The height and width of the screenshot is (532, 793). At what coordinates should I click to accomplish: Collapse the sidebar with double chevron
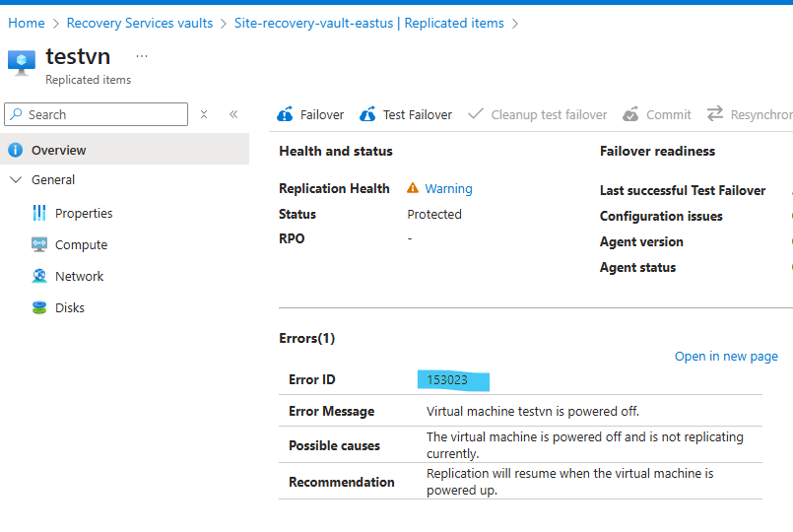tap(233, 114)
